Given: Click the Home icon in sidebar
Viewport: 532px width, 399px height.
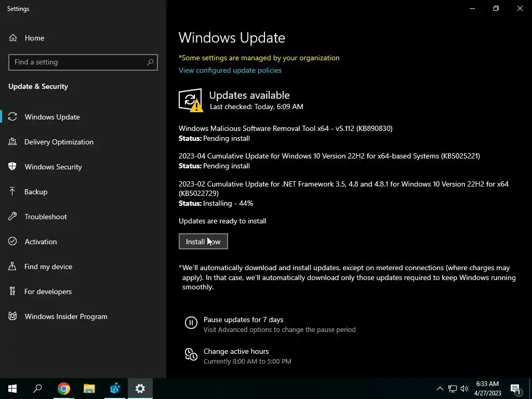Looking at the screenshot, I should [x=13, y=38].
